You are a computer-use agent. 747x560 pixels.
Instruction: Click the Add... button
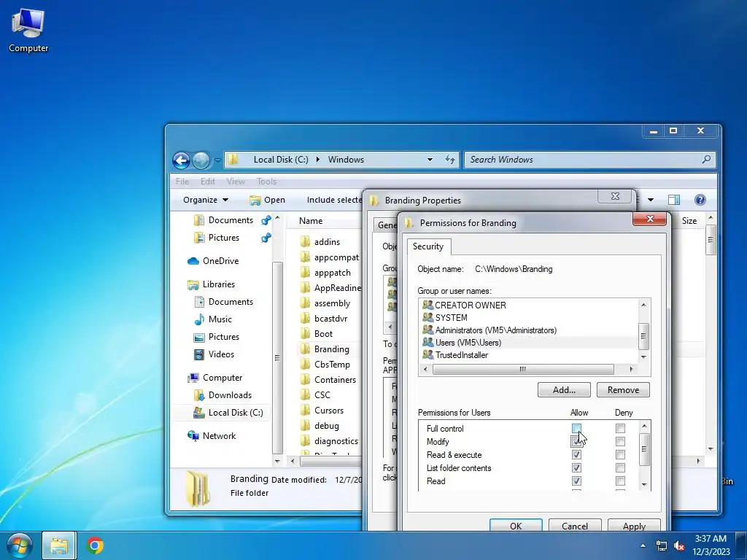pyautogui.click(x=564, y=390)
